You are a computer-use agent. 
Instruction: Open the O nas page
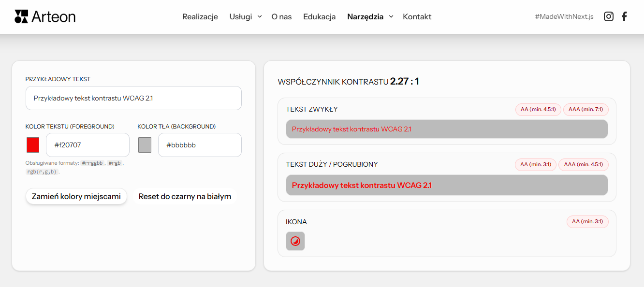coord(281,16)
